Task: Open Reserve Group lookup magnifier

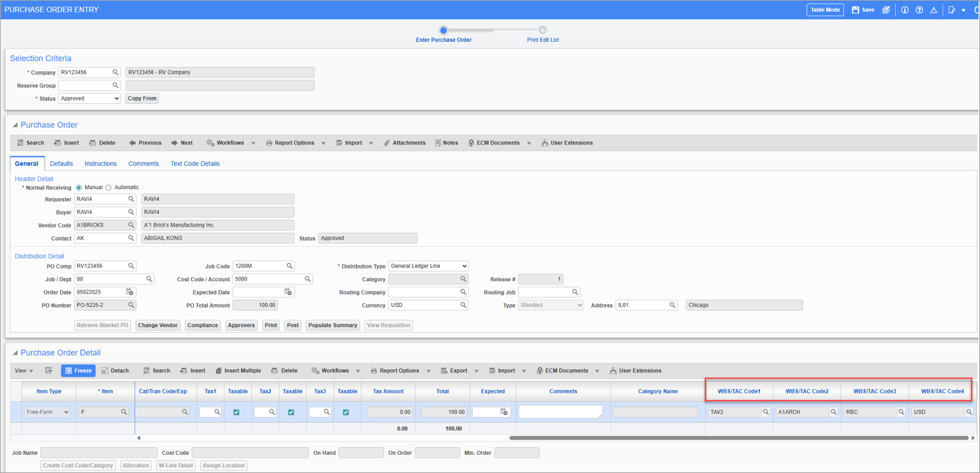Action: 116,85
